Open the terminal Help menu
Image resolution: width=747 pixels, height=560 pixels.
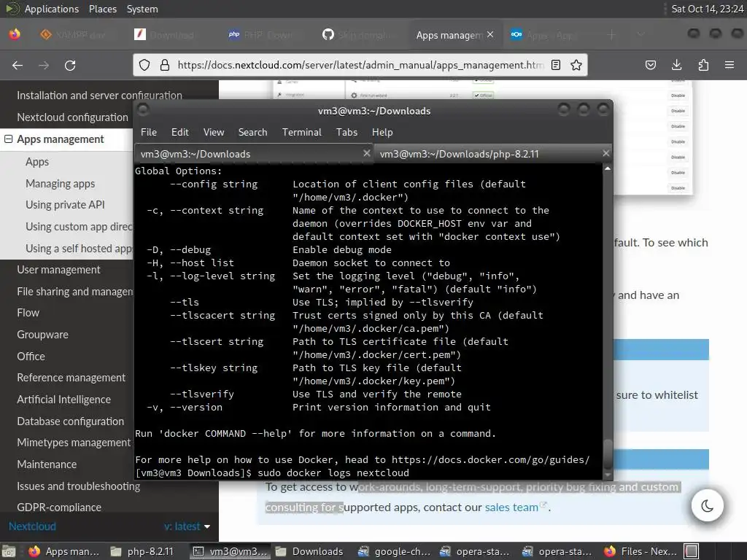(382, 132)
